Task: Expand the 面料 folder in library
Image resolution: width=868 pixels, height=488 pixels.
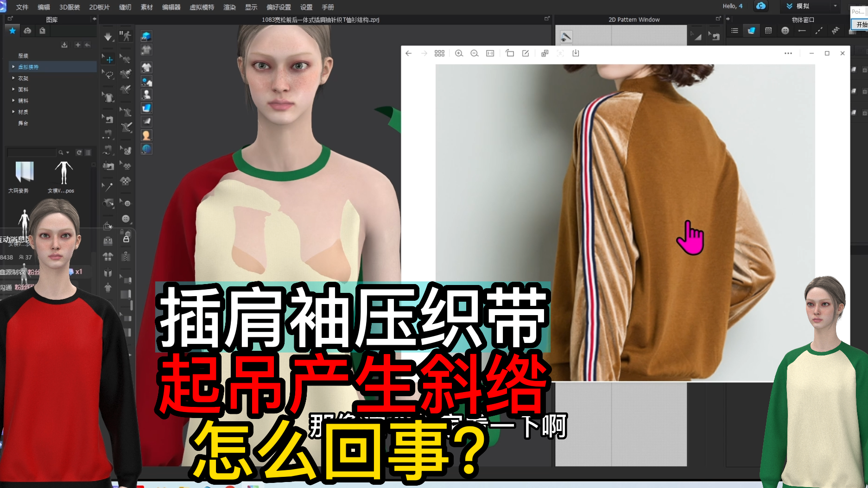Action: (x=13, y=89)
